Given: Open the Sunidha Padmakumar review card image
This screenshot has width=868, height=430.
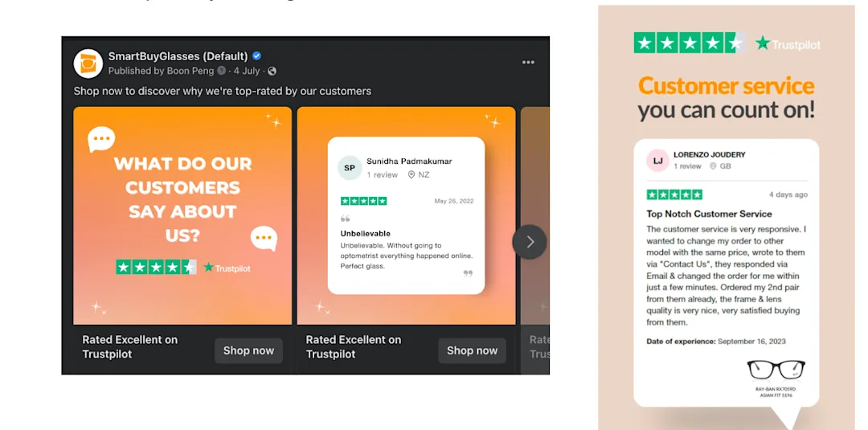Looking at the screenshot, I should pos(407,215).
